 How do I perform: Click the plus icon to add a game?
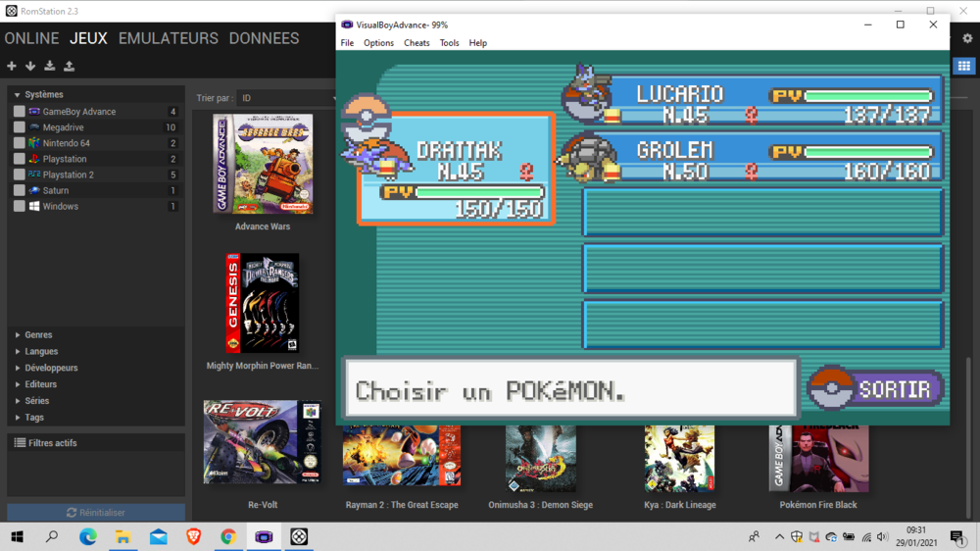[x=12, y=67]
